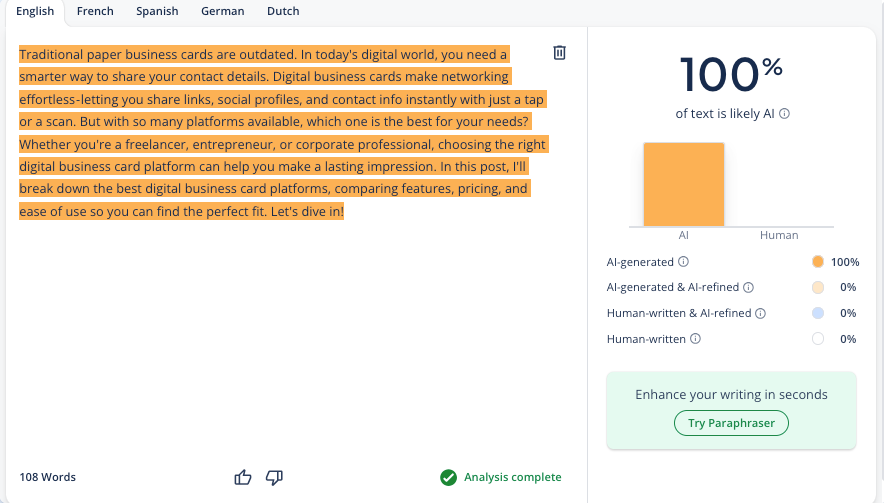Click the orange AI-generated color dot
Image resolution: width=884 pixels, height=503 pixels.
(x=817, y=262)
